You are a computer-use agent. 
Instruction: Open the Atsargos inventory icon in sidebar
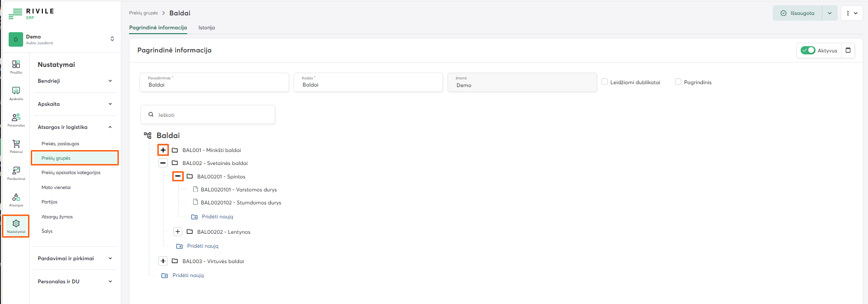point(16,199)
